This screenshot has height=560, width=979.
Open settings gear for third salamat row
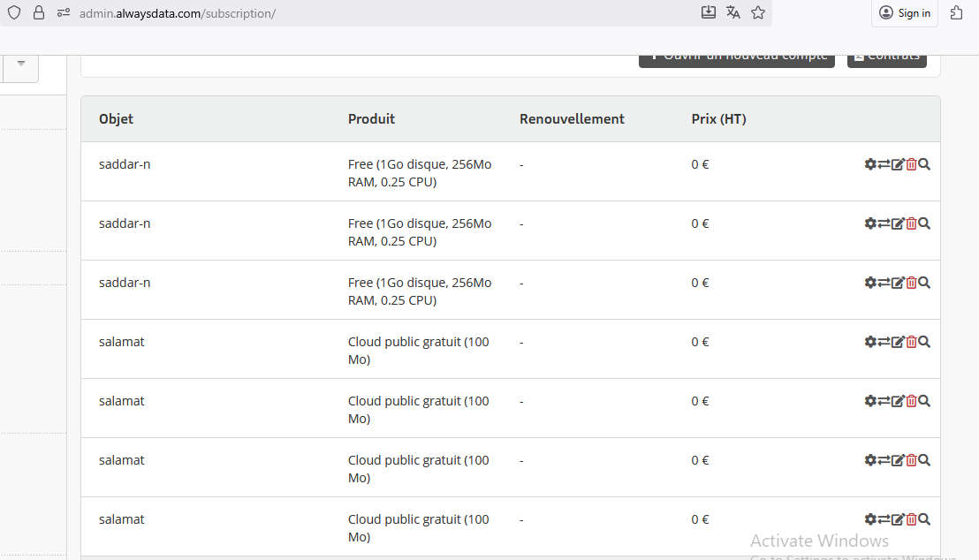point(870,460)
